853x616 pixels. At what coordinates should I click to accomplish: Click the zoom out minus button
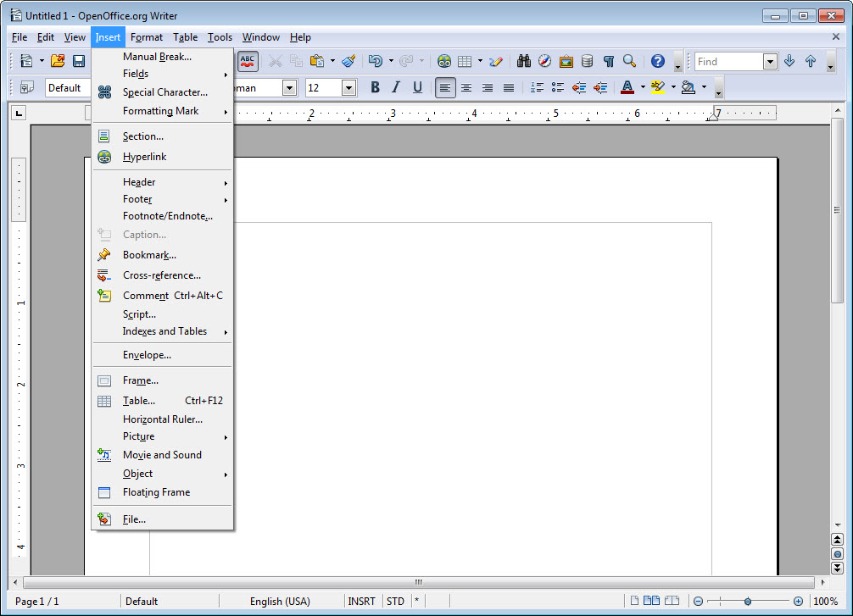[698, 602]
